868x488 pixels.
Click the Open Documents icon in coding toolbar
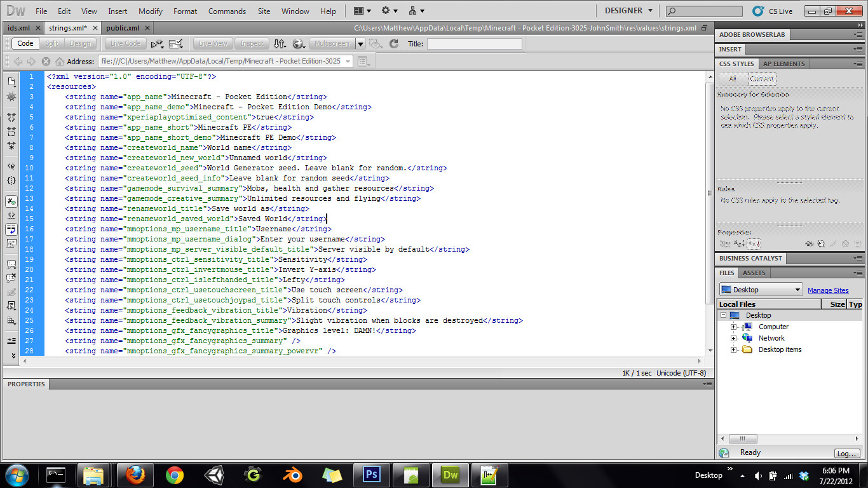[x=11, y=82]
